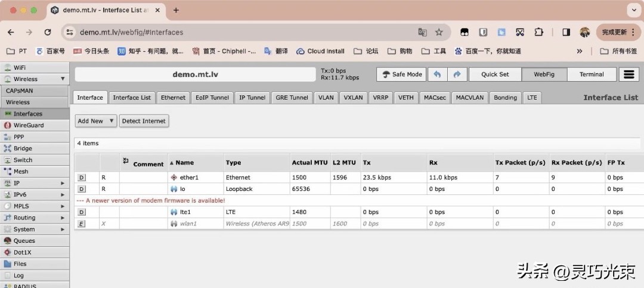
Task: Click the undo arrow button
Action: coord(438,75)
